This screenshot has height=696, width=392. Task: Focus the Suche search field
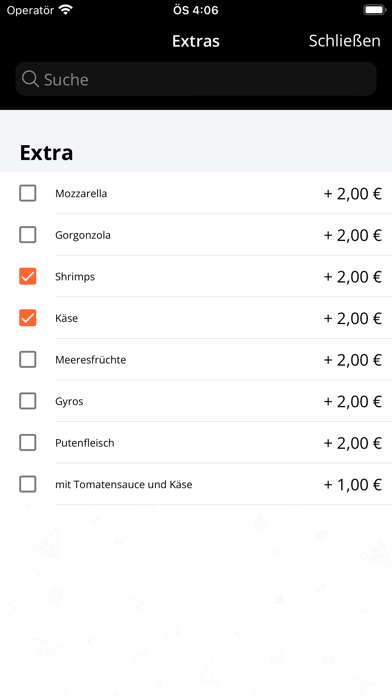(196, 79)
